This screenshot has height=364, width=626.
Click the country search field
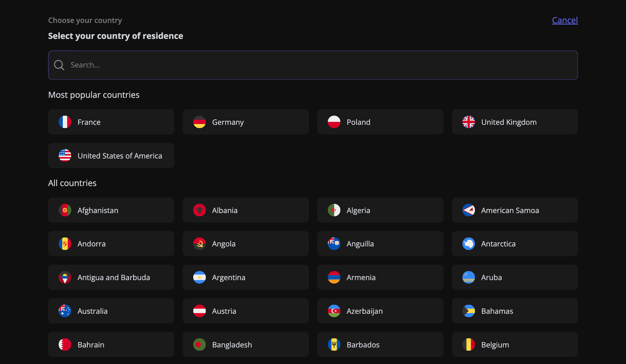pos(313,65)
